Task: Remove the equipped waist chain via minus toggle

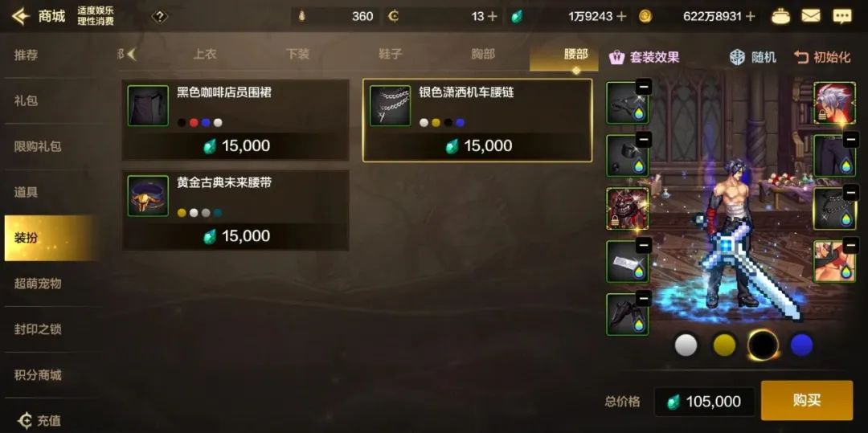Action: tap(851, 193)
